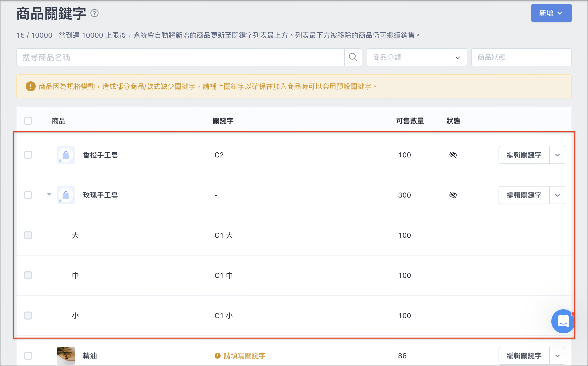The height and width of the screenshot is (366, 588).
Task: Click the keyword cell C2
Action: (219, 155)
